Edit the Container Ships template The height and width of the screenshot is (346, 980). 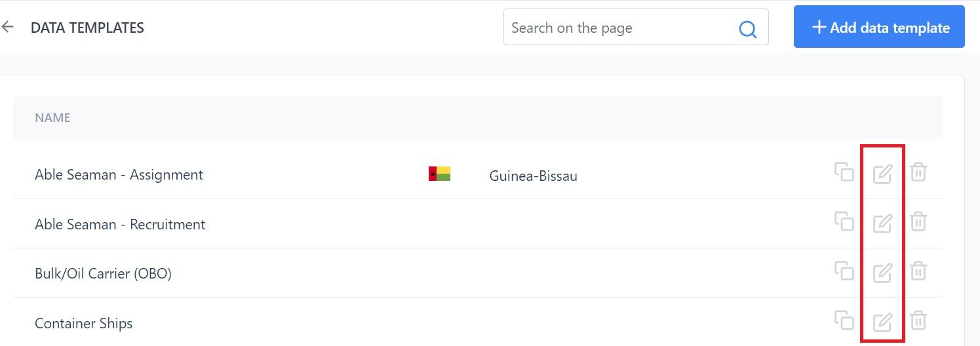[882, 322]
